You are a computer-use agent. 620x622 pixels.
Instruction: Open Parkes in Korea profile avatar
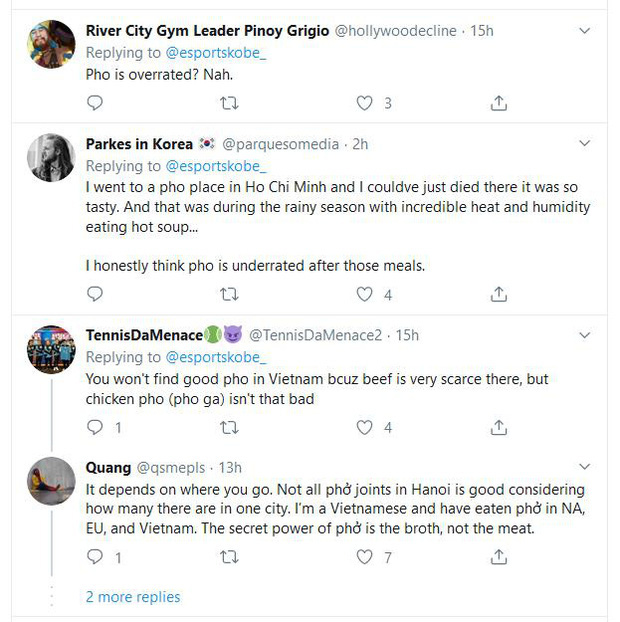tap(51, 157)
